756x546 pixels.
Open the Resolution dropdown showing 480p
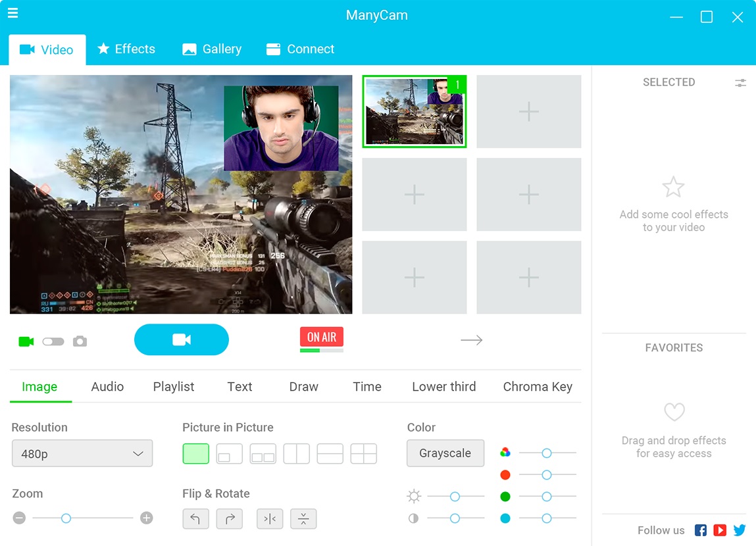[82, 453]
